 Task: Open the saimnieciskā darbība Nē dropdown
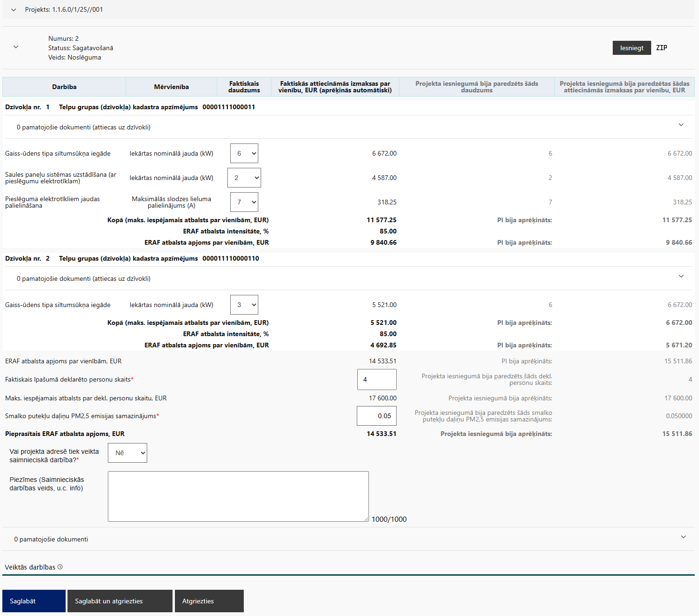[127, 453]
